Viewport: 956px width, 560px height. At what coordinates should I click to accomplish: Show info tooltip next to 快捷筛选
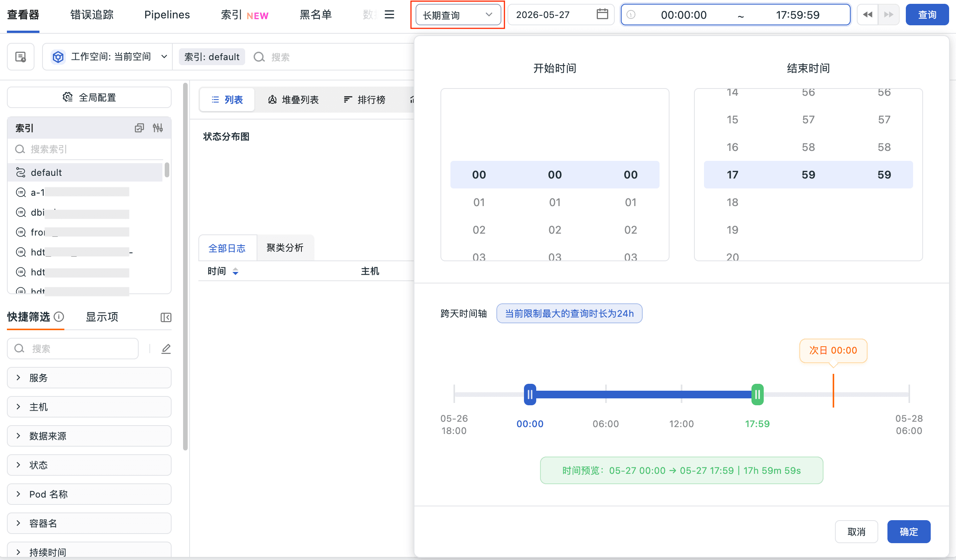click(x=59, y=317)
